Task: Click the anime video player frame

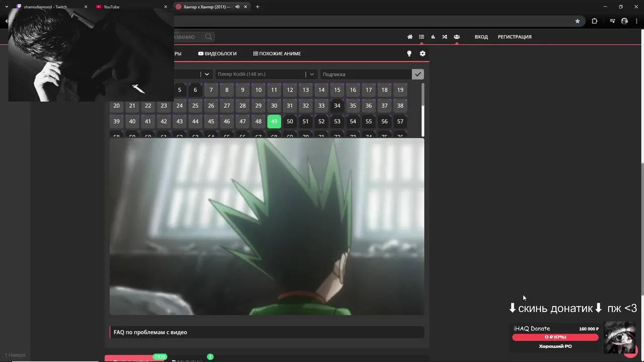Action: click(267, 227)
